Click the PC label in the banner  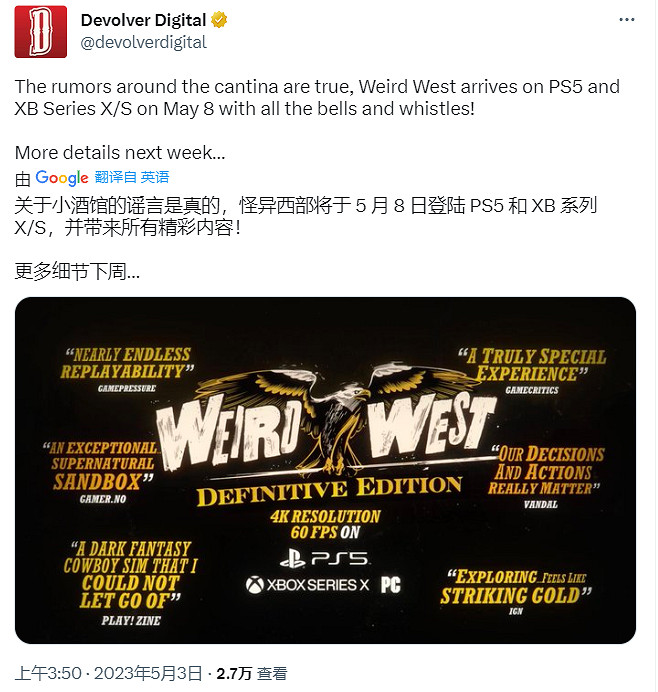pos(391,585)
